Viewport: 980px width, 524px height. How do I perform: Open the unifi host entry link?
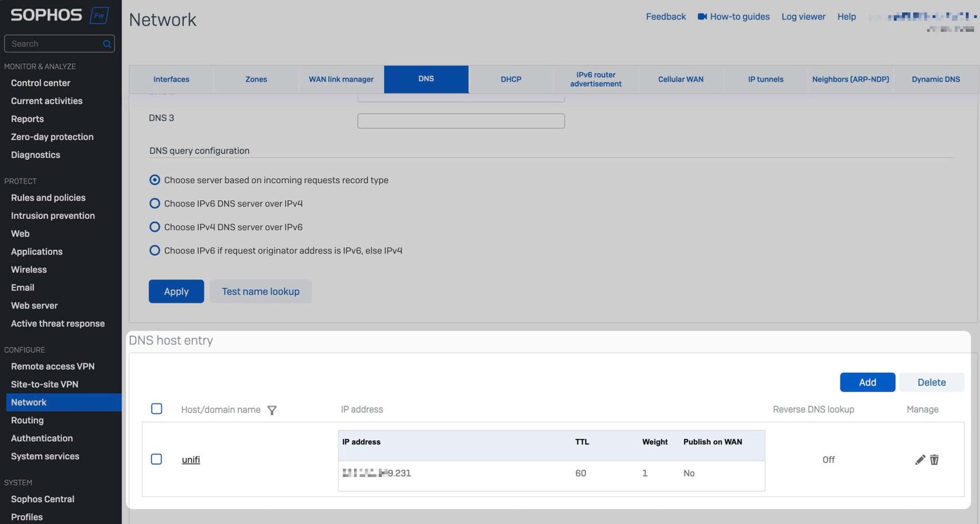click(191, 460)
